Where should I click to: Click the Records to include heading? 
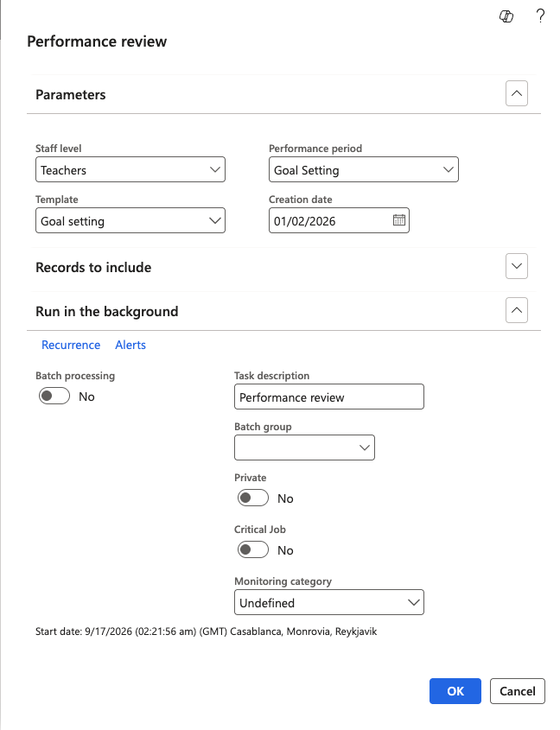(x=93, y=267)
